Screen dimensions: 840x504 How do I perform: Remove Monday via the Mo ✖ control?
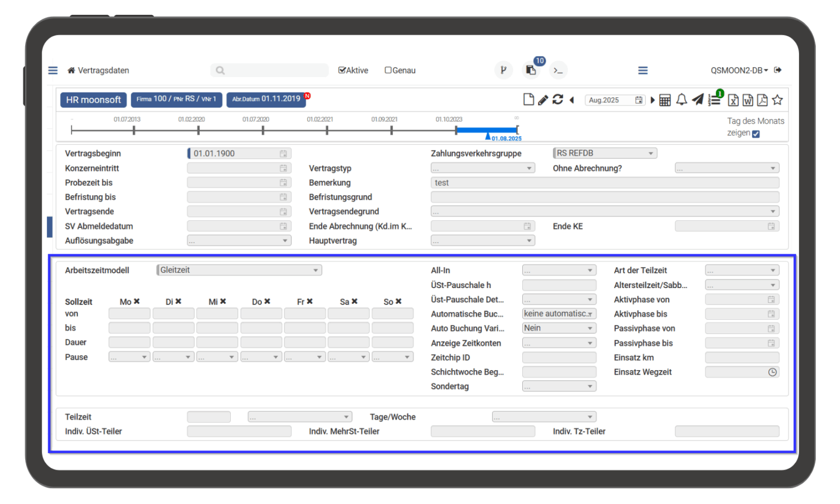[x=136, y=301]
